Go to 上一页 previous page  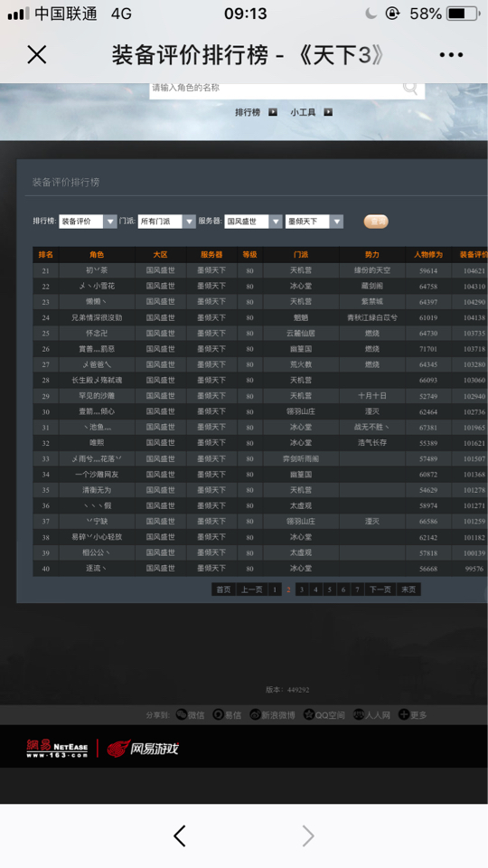(252, 590)
